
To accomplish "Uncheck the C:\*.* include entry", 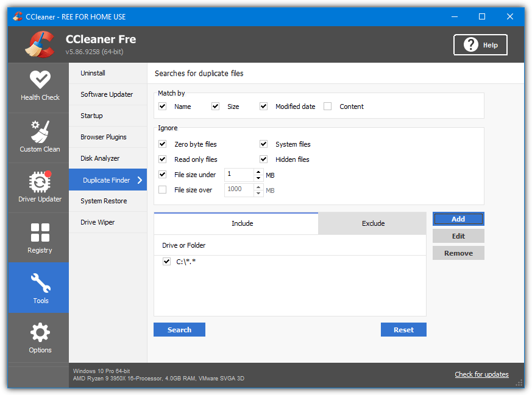I will [166, 262].
